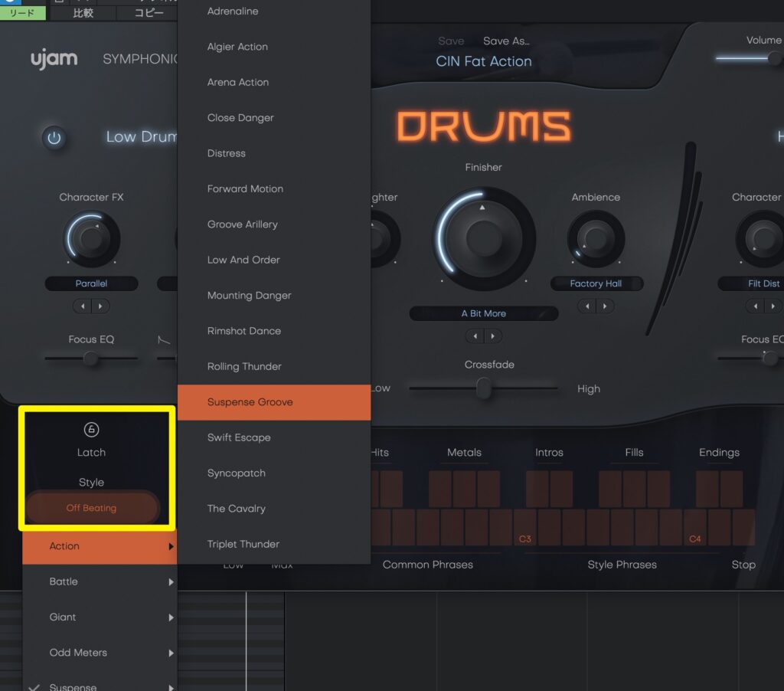
Task: Click the ujam logo
Action: pos(54,59)
